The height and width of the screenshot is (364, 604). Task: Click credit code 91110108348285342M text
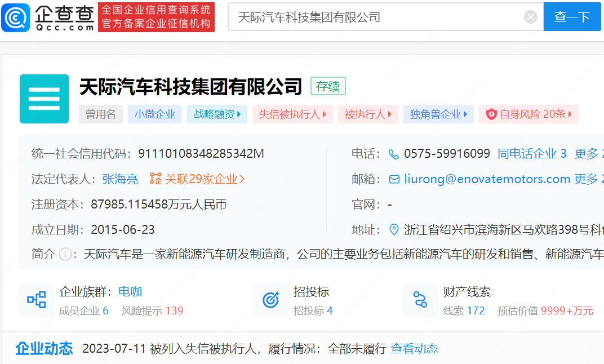(x=201, y=154)
